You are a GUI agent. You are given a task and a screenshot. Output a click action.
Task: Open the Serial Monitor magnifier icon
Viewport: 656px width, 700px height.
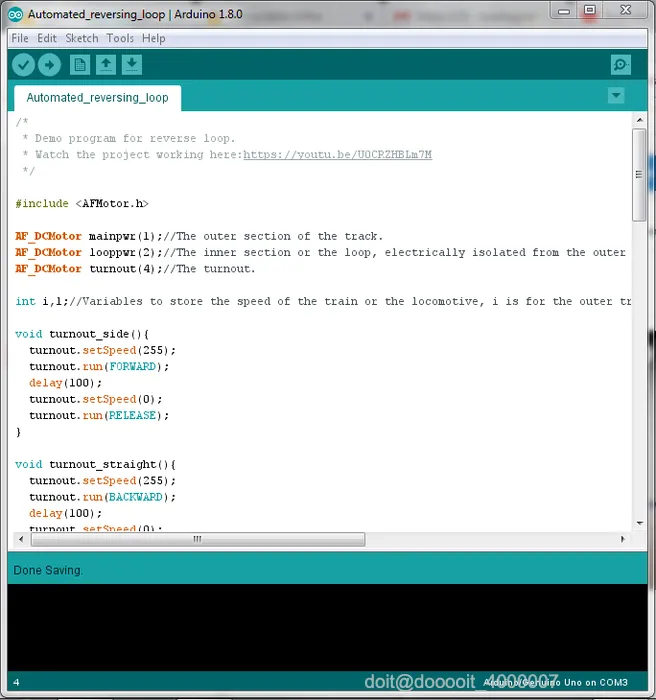pyautogui.click(x=621, y=65)
